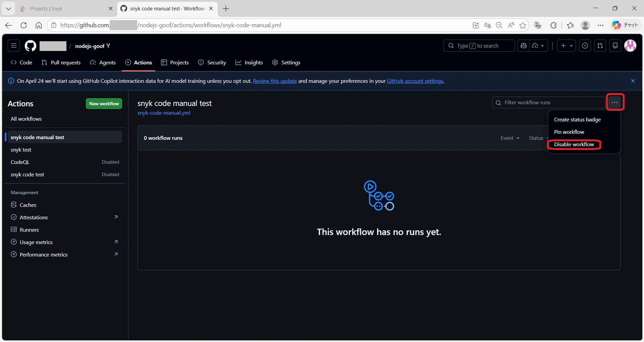
Task: Switch to the Code tab
Action: coord(21,62)
